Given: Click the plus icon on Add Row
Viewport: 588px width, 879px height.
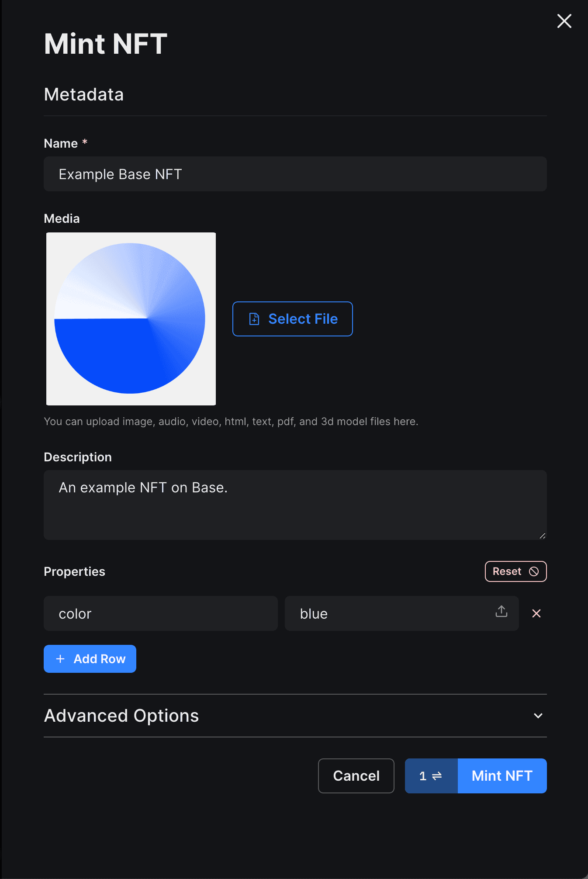Looking at the screenshot, I should 61,659.
